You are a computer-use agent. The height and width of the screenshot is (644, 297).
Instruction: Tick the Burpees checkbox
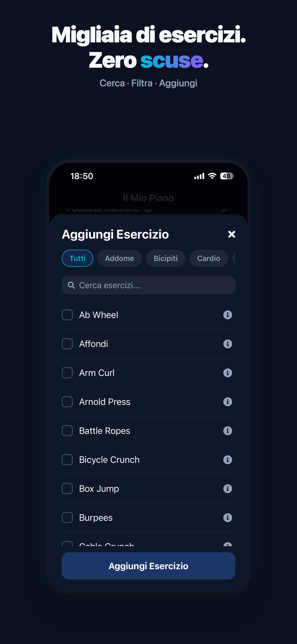(67, 518)
